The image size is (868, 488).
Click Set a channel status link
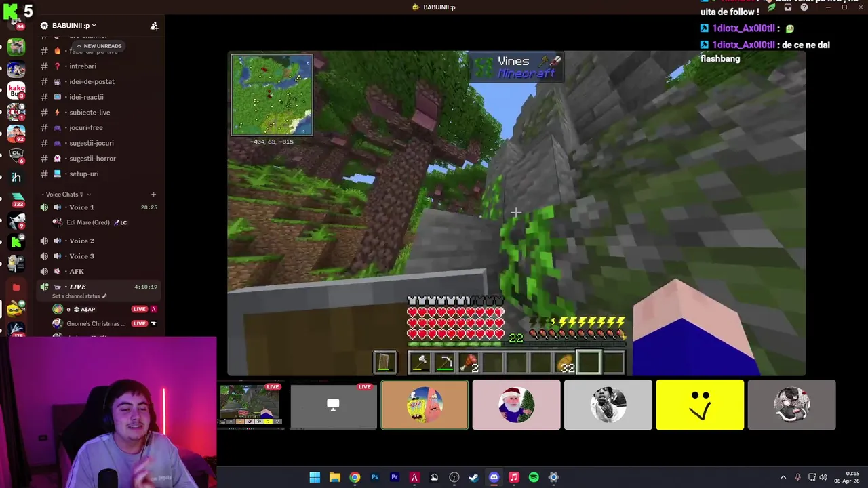point(79,296)
